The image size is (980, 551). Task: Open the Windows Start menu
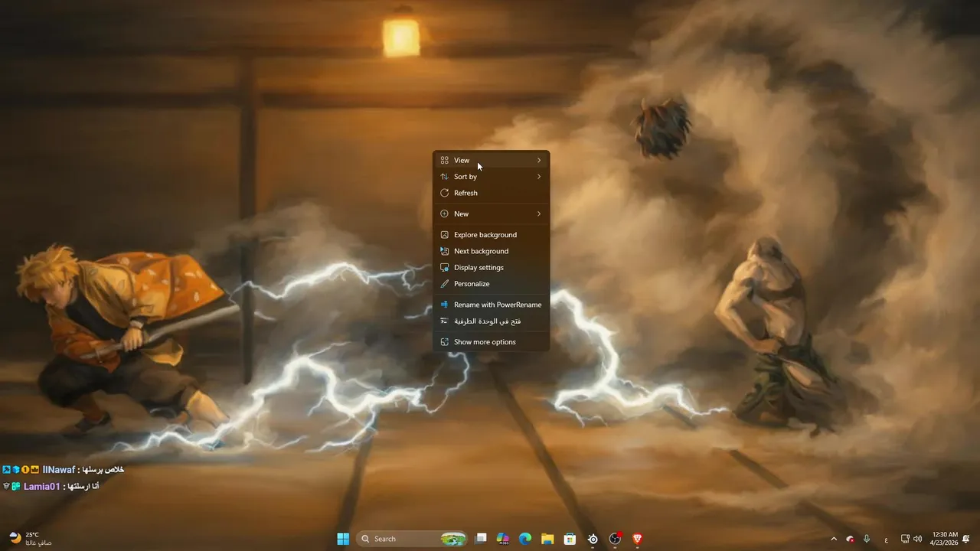pos(343,539)
